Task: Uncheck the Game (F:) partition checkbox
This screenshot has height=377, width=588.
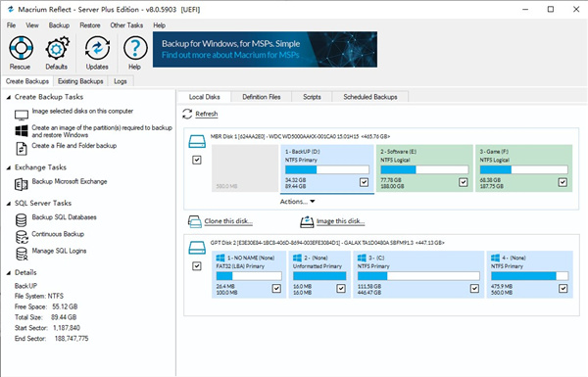Action: tap(563, 182)
